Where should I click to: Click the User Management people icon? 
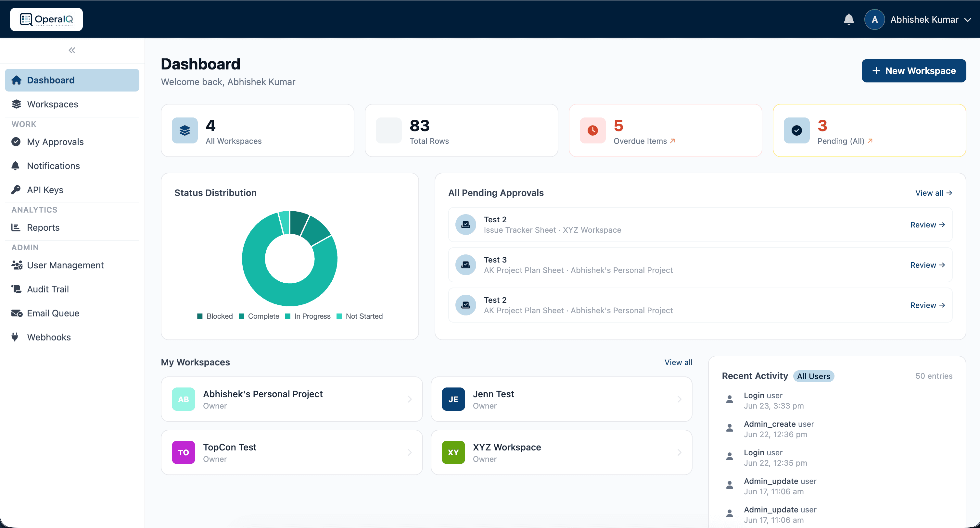pyautogui.click(x=17, y=265)
